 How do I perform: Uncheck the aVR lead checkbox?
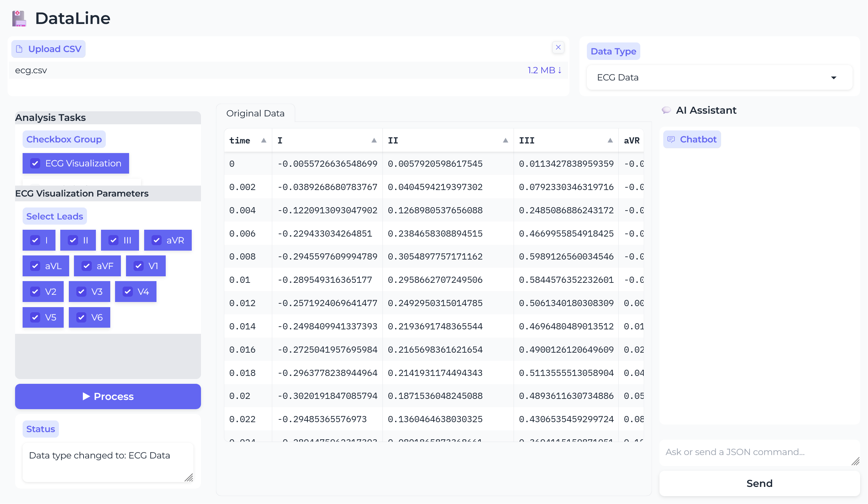click(157, 240)
